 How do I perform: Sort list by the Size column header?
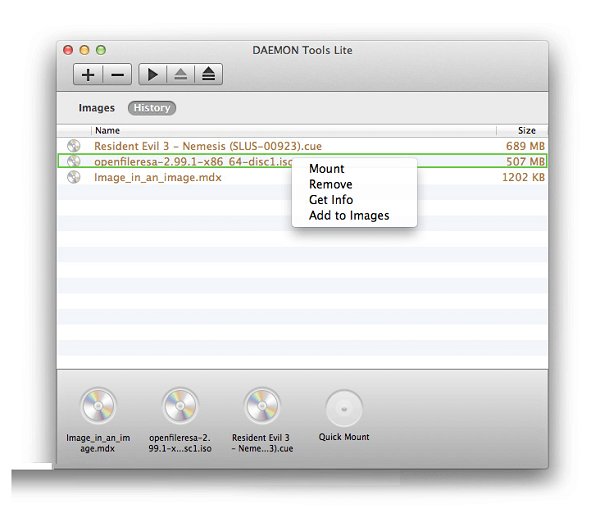coord(522,130)
